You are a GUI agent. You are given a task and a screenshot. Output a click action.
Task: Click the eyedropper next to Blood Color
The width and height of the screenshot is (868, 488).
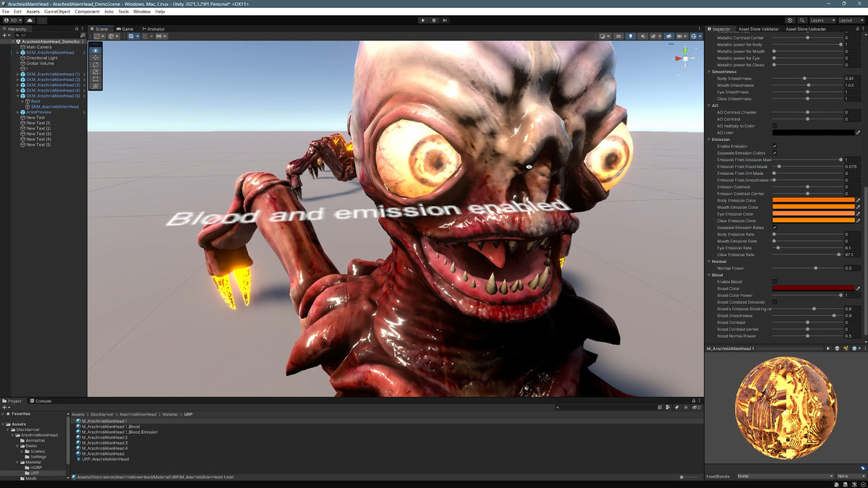click(859, 288)
